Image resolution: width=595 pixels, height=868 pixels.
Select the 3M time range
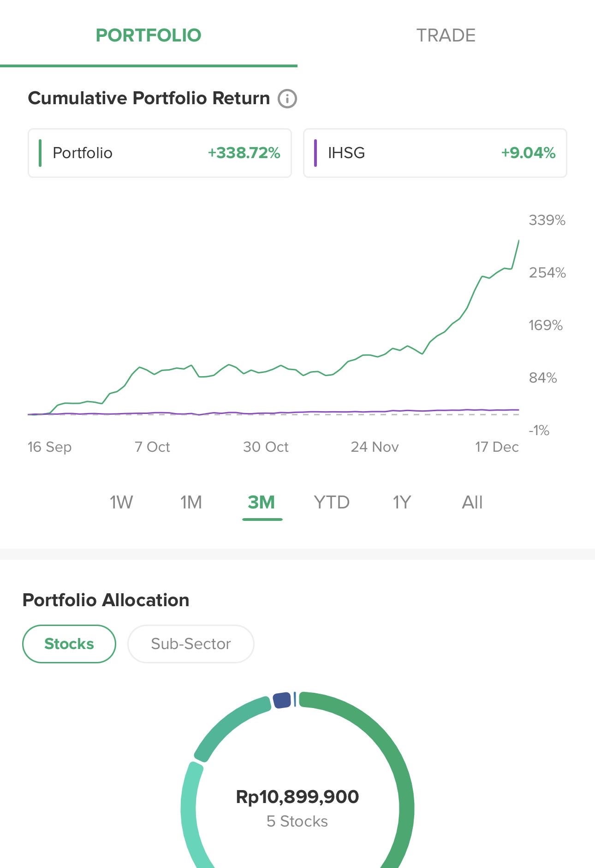click(x=262, y=502)
